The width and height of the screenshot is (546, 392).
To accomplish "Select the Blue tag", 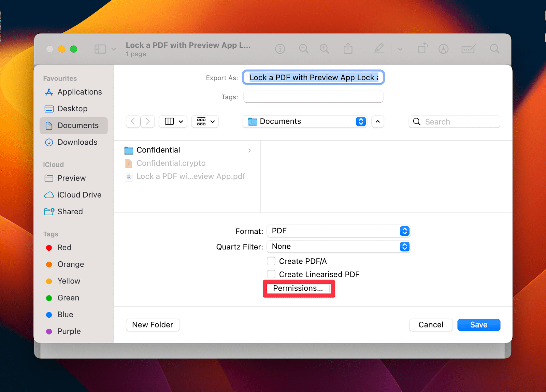I will click(x=74, y=315).
